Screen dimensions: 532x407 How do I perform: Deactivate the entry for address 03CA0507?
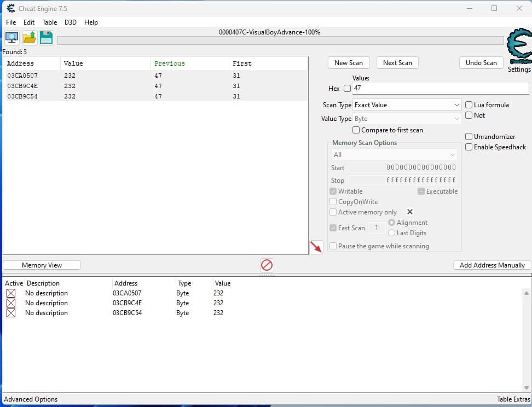(11, 293)
